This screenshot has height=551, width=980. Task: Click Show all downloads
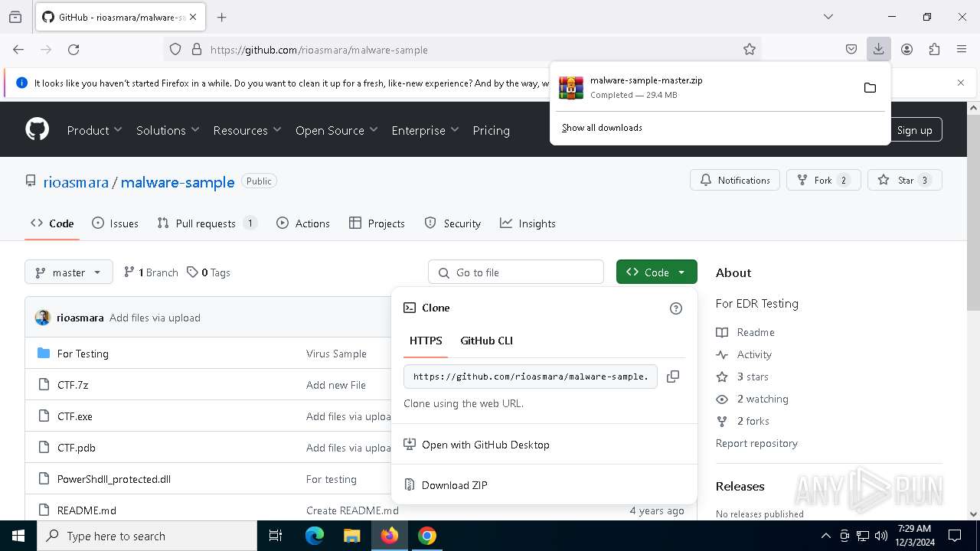pyautogui.click(x=602, y=128)
